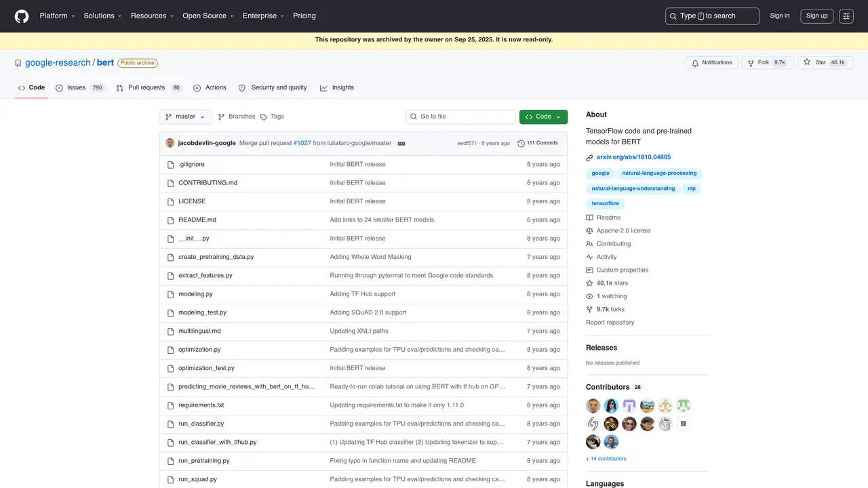Click the bell icon in Notifications
The image size is (868, 488).
pyautogui.click(x=694, y=63)
